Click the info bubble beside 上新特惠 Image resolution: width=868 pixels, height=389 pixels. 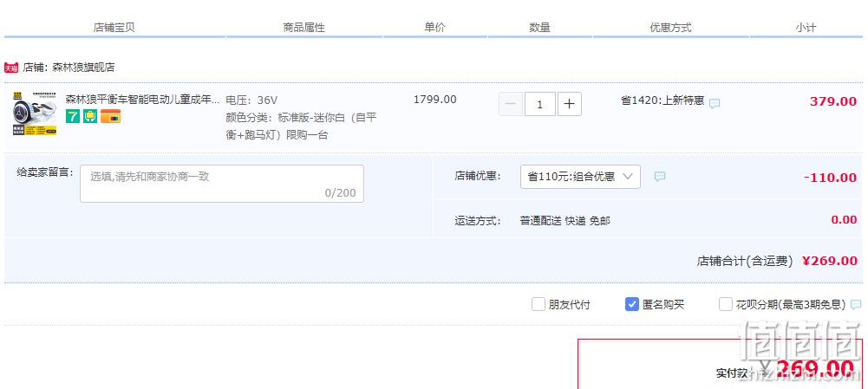715,103
